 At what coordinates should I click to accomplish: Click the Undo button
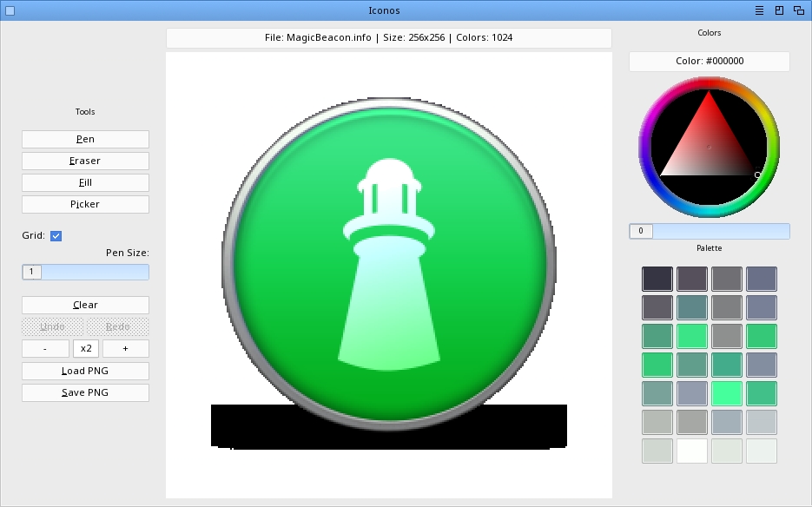click(52, 326)
